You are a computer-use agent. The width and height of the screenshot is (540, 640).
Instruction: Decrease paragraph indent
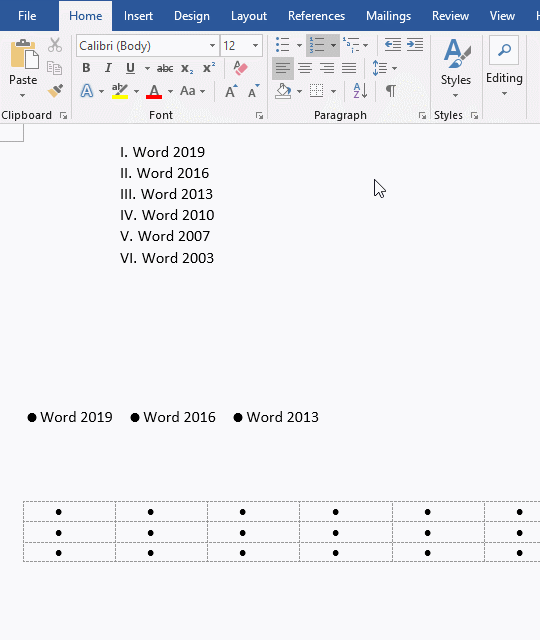coord(393,45)
